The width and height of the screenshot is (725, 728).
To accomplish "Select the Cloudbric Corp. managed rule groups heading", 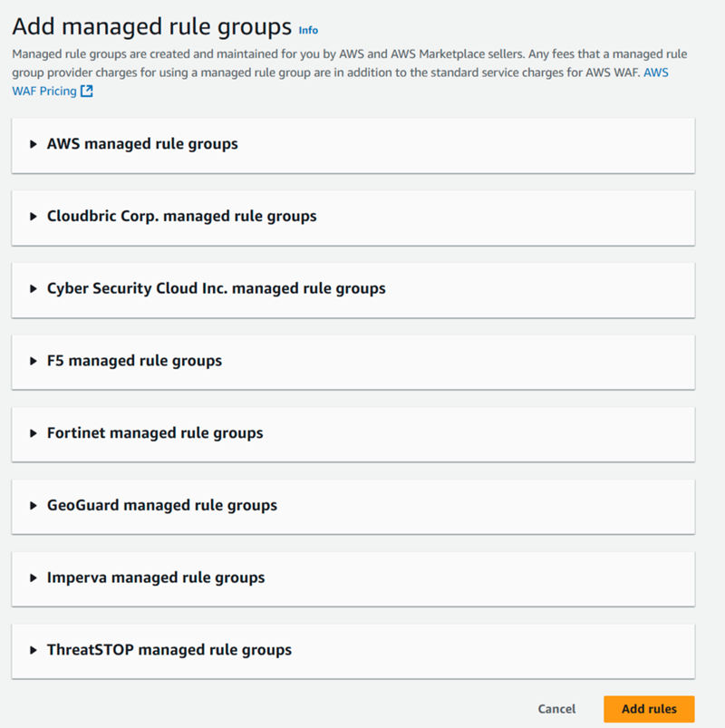I will (182, 217).
